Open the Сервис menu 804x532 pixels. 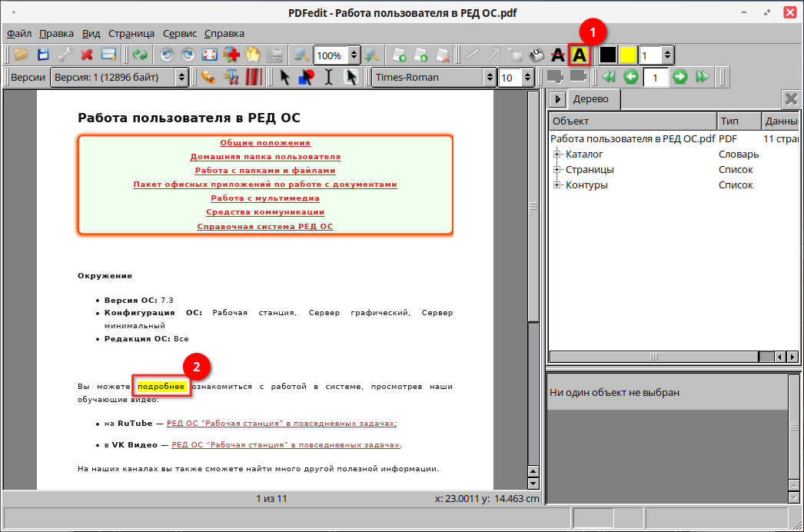(179, 34)
